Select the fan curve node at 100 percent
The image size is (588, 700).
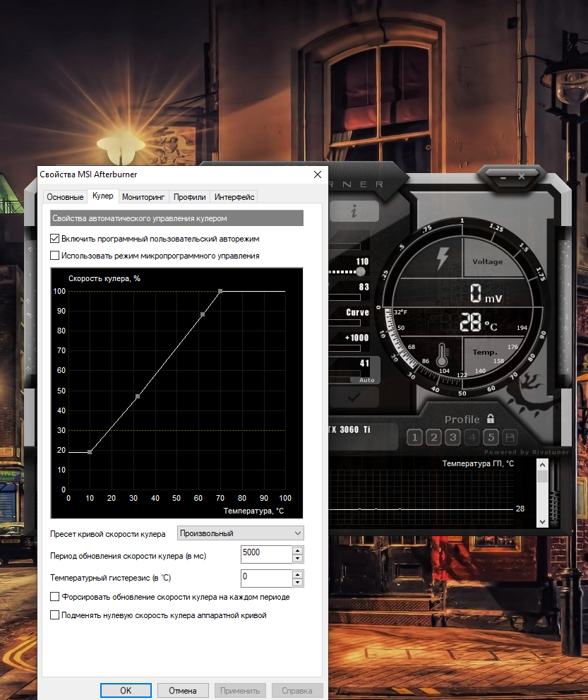point(220,291)
